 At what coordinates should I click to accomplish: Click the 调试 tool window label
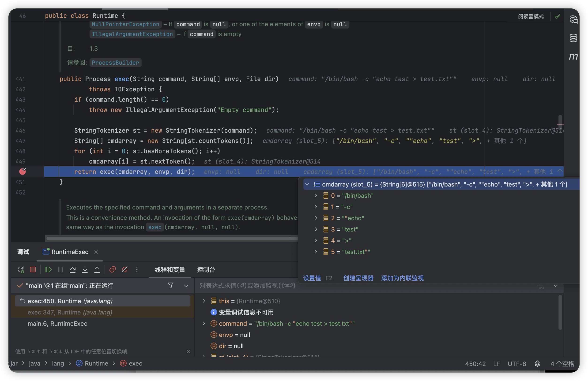click(x=23, y=252)
